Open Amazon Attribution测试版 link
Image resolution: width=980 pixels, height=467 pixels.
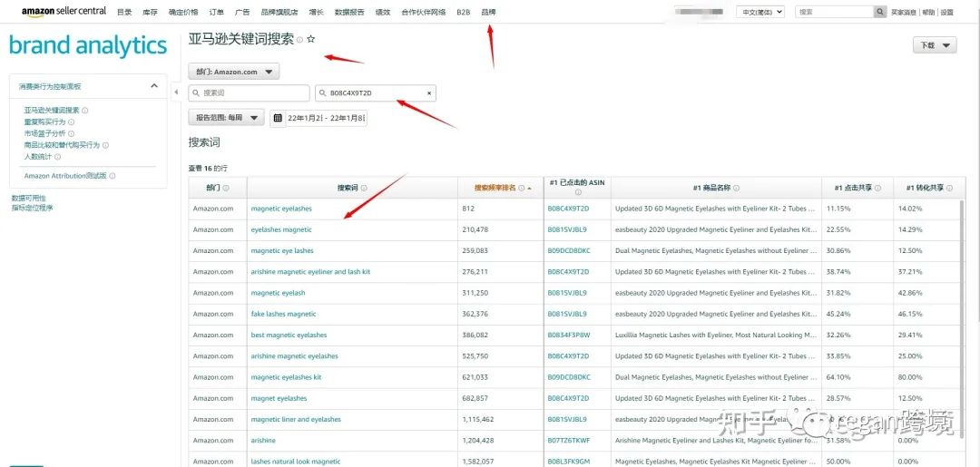click(x=65, y=176)
